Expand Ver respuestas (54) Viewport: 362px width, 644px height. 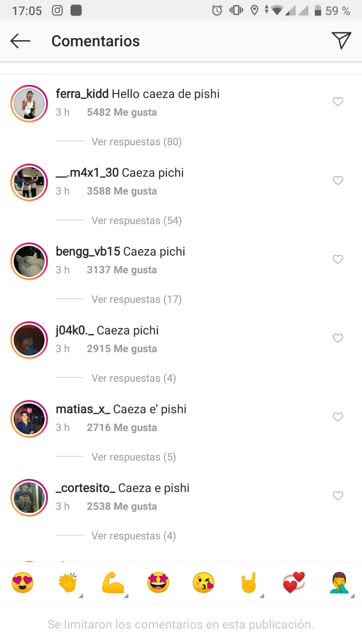(136, 220)
